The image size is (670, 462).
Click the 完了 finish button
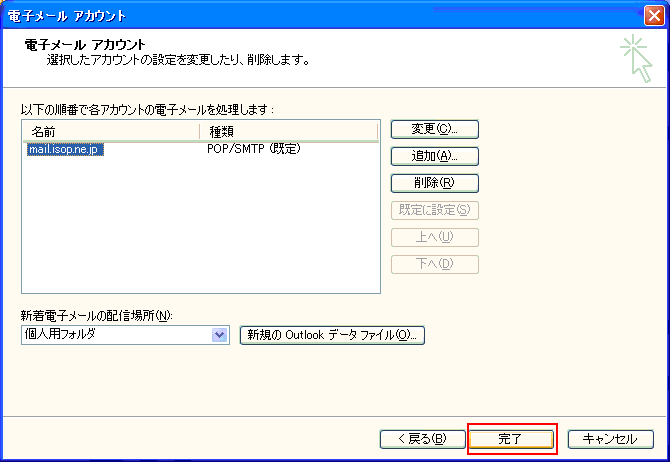point(511,439)
